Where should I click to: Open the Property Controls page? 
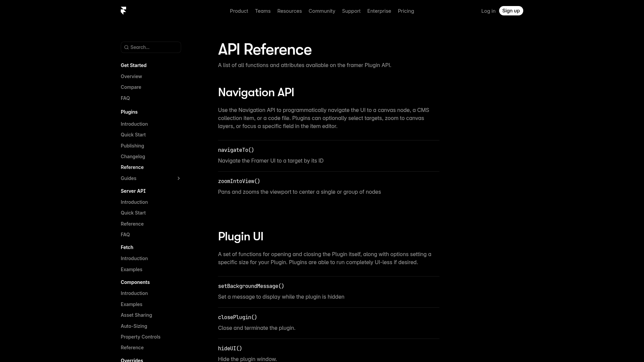[141, 337]
